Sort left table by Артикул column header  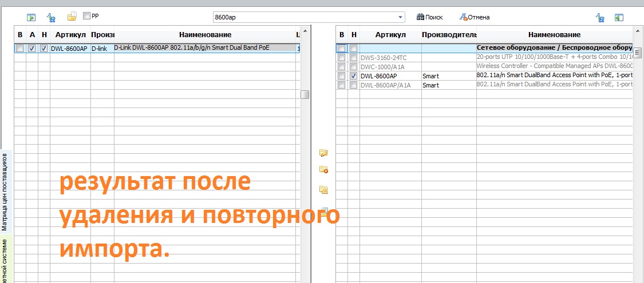click(70, 35)
